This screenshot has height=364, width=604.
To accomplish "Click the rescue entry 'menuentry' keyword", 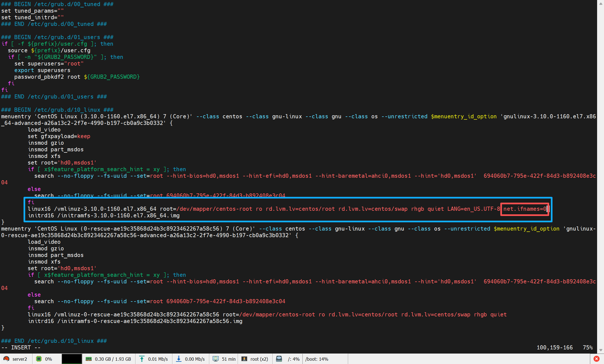I will click(x=16, y=229).
